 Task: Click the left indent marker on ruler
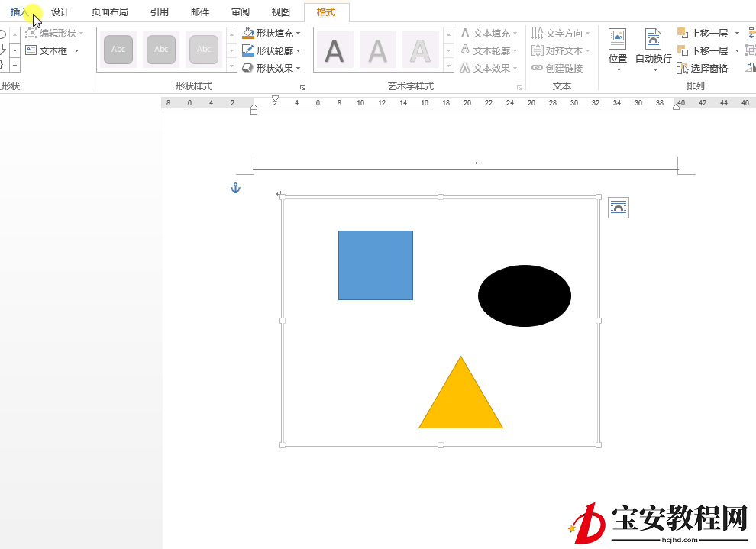pos(254,110)
